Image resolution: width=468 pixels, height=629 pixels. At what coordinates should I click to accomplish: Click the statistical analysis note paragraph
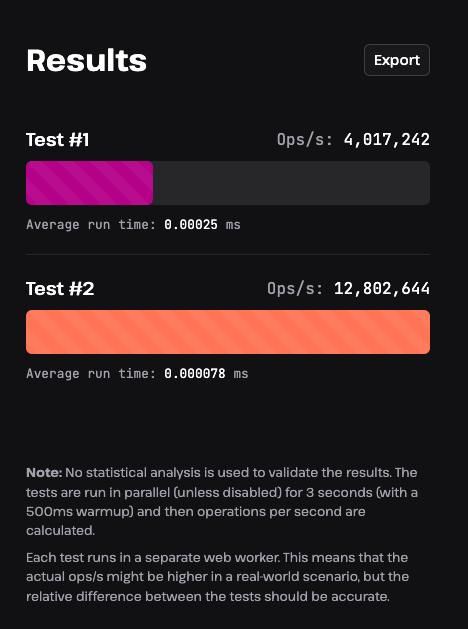[222, 501]
